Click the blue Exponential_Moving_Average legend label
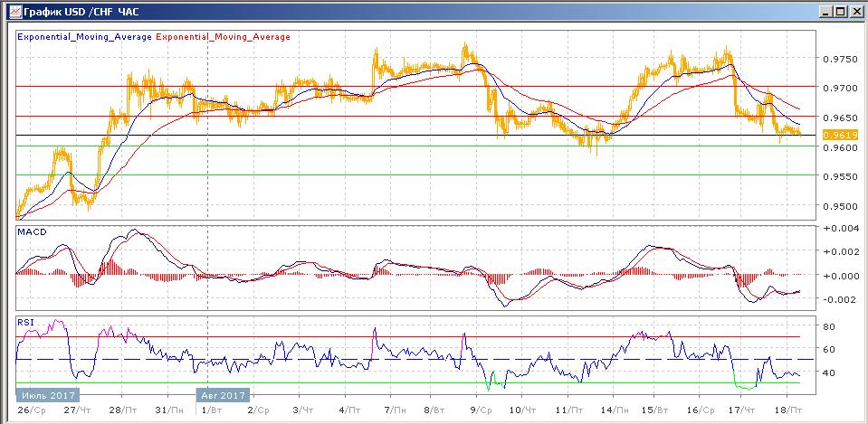Image resolution: width=868 pixels, height=424 pixels. [x=85, y=37]
